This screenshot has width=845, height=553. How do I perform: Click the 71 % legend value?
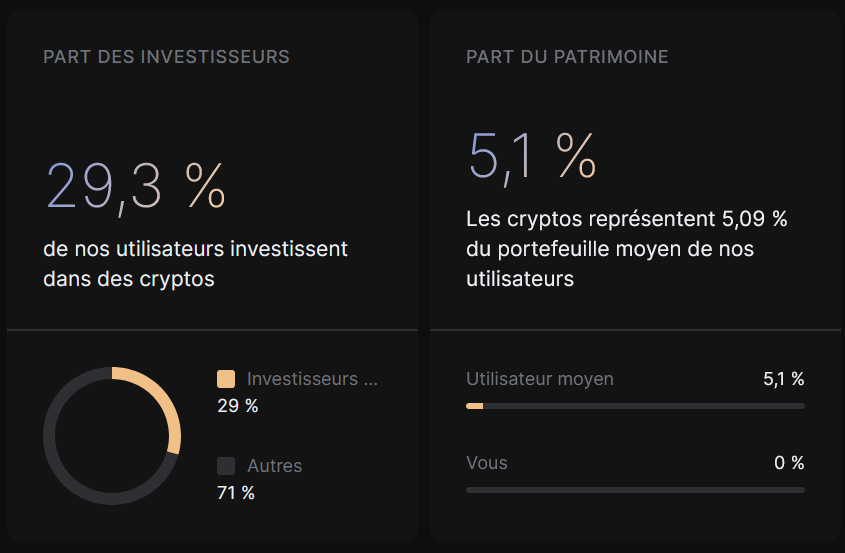coord(236,493)
